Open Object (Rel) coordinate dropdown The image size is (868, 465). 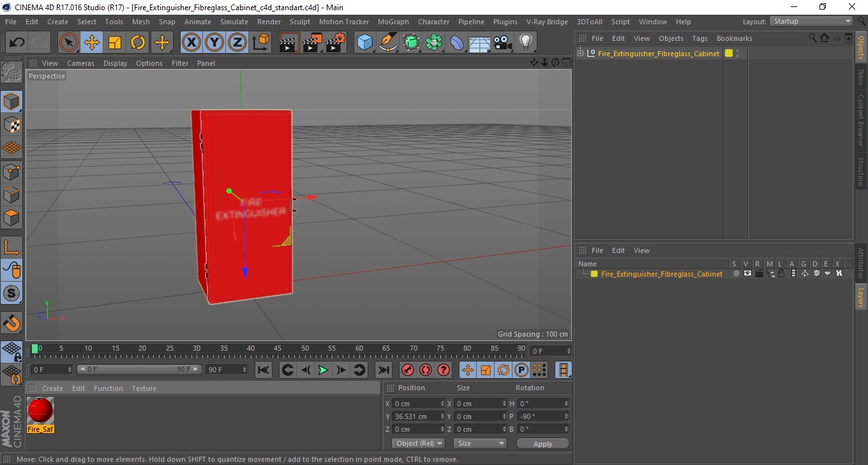click(419, 443)
